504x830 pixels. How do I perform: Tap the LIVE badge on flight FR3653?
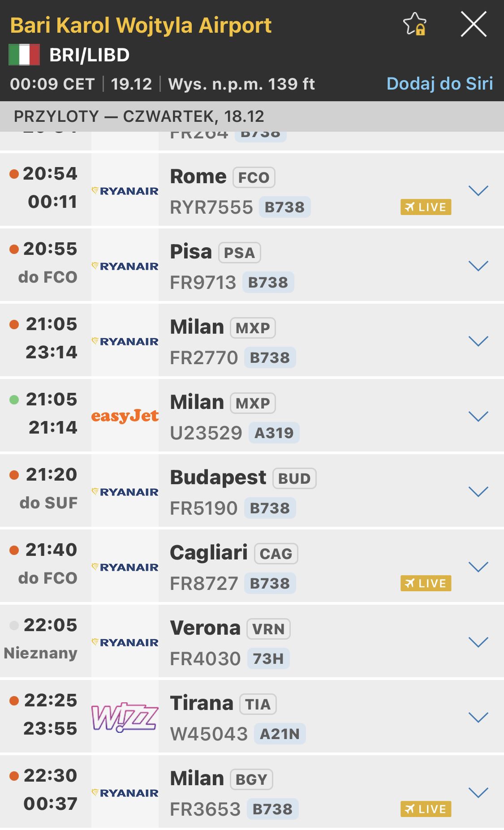point(426,809)
